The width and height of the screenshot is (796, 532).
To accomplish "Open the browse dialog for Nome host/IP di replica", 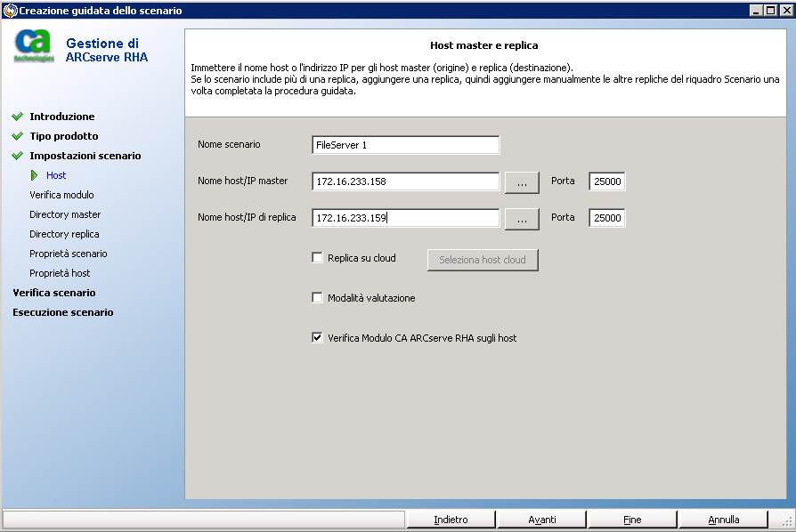I will click(522, 217).
